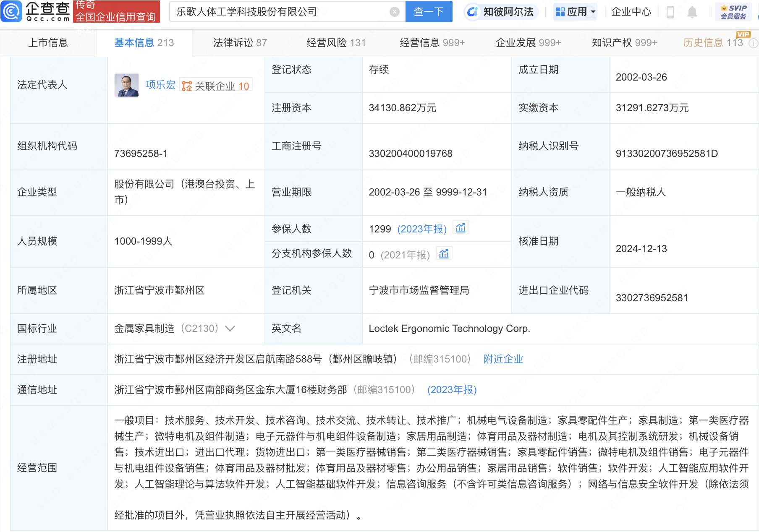Select registered capital 34130.862万元
Image resolution: width=759 pixels, height=532 pixels.
[403, 108]
